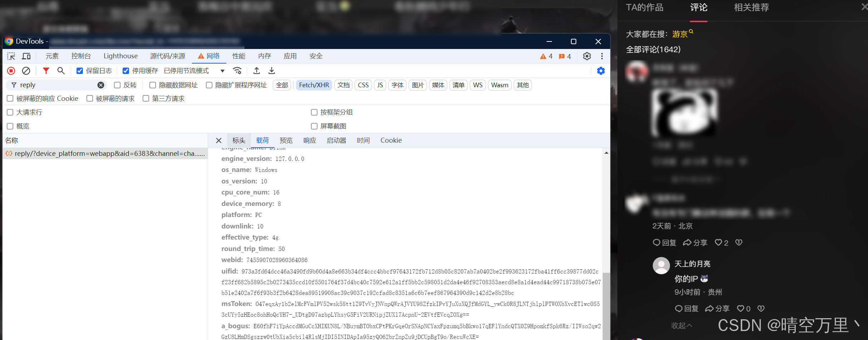Search the 游京 trending keyword
Image resolution: width=868 pixels, height=340 pixels.
(x=680, y=34)
